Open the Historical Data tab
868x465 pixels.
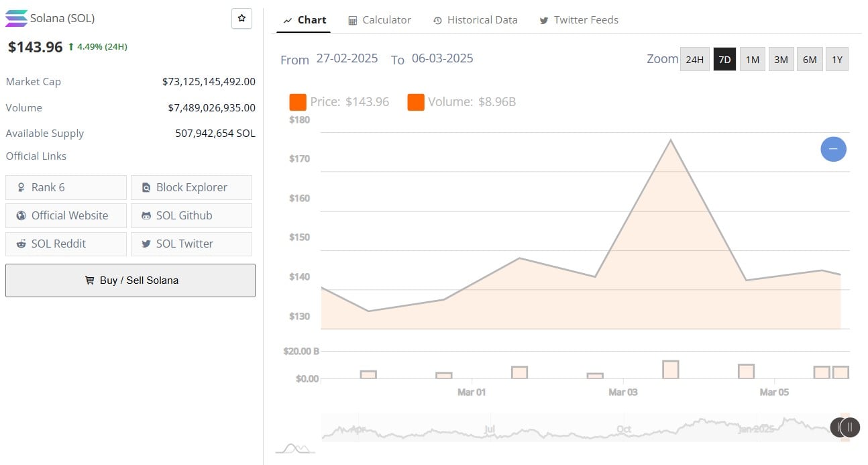pos(475,20)
